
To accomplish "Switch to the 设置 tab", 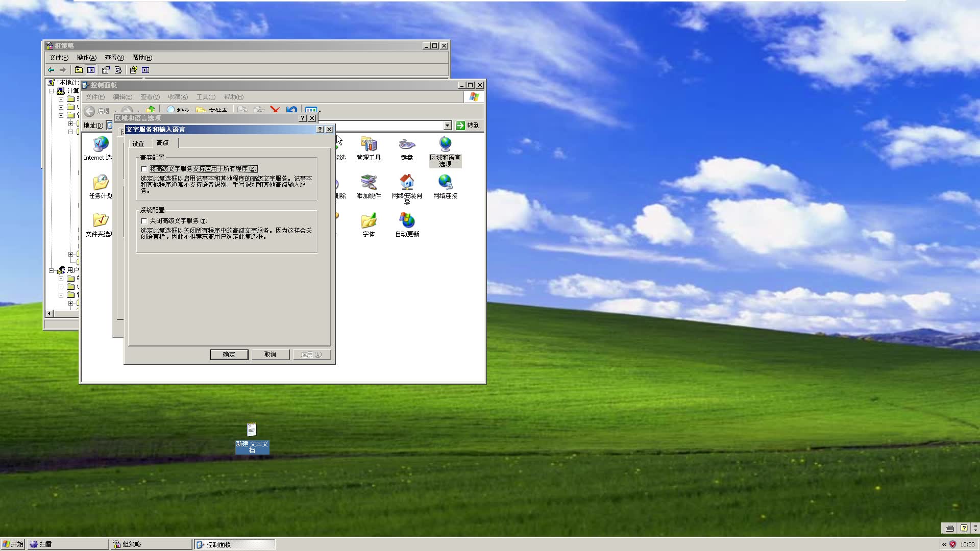I will (x=138, y=143).
